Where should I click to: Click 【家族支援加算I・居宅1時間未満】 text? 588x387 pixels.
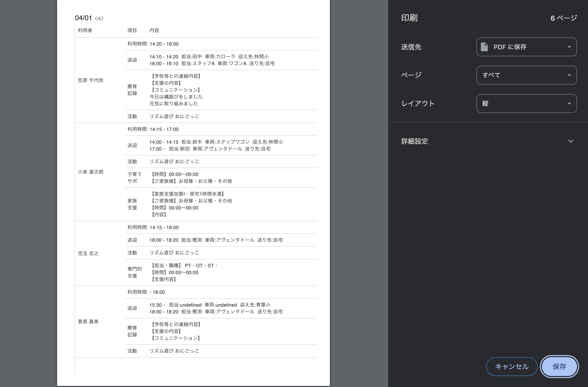pos(187,194)
